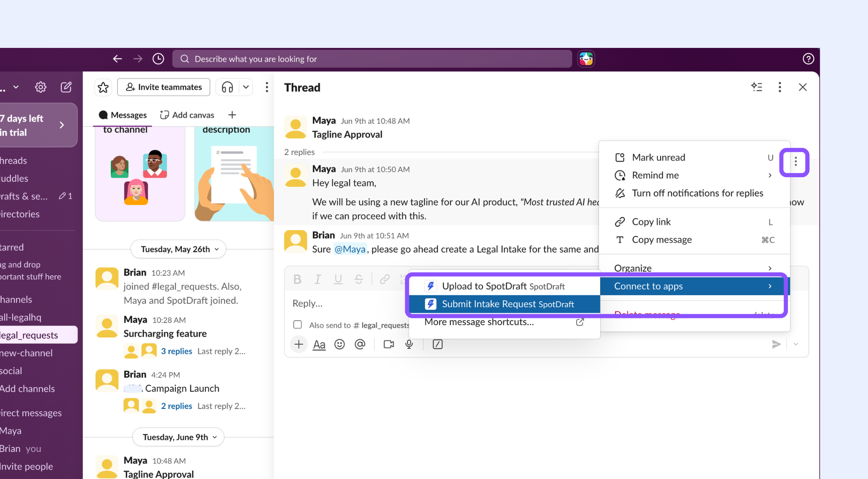Toggle bold formatting in reply
Screen dimensions: 868x479
297,279
